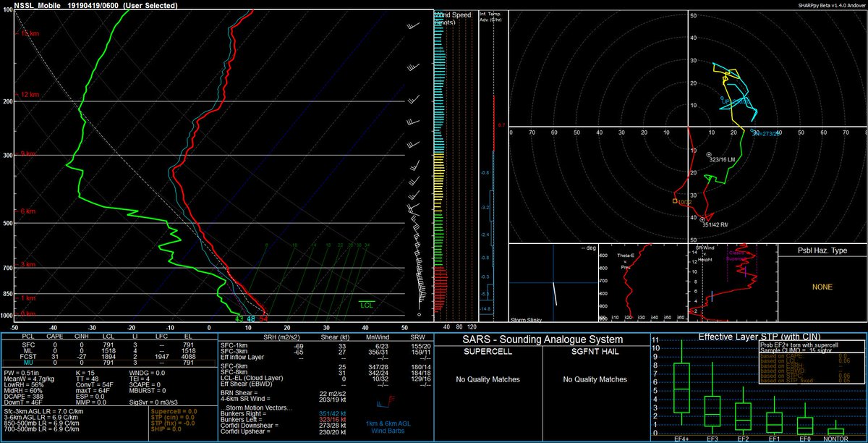The image size is (868, 443).
Task: Click the NONTOR box plot label
Action: click(x=835, y=438)
